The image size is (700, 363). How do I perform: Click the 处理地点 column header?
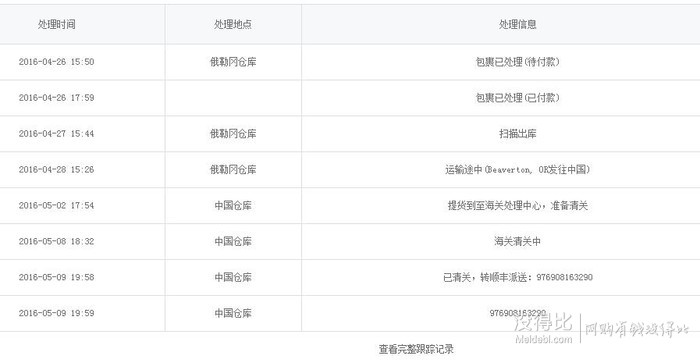point(233,24)
